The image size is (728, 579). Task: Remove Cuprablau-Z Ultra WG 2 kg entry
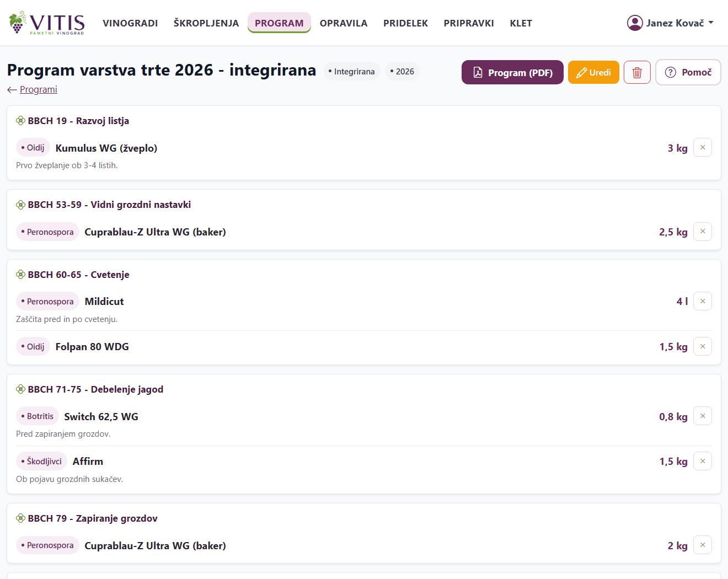click(x=703, y=545)
